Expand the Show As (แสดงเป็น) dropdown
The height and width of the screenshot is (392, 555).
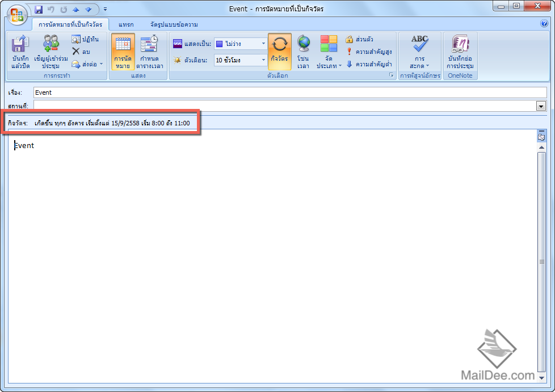(263, 44)
